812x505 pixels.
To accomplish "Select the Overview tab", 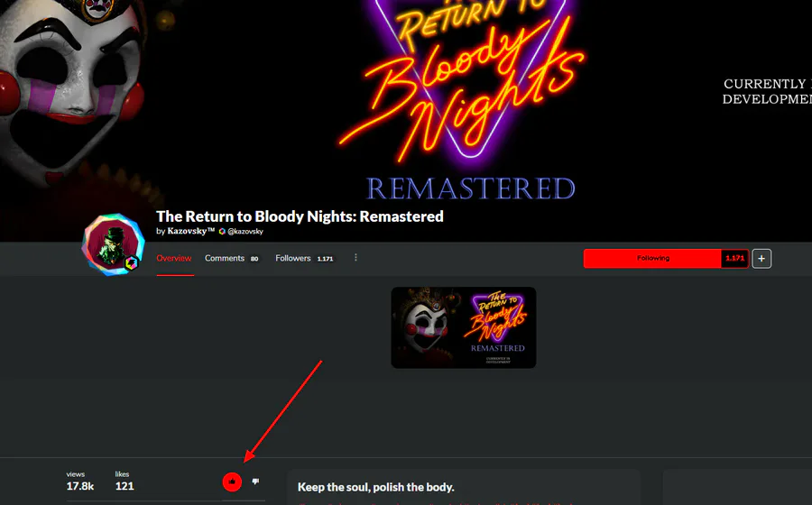I will (174, 258).
